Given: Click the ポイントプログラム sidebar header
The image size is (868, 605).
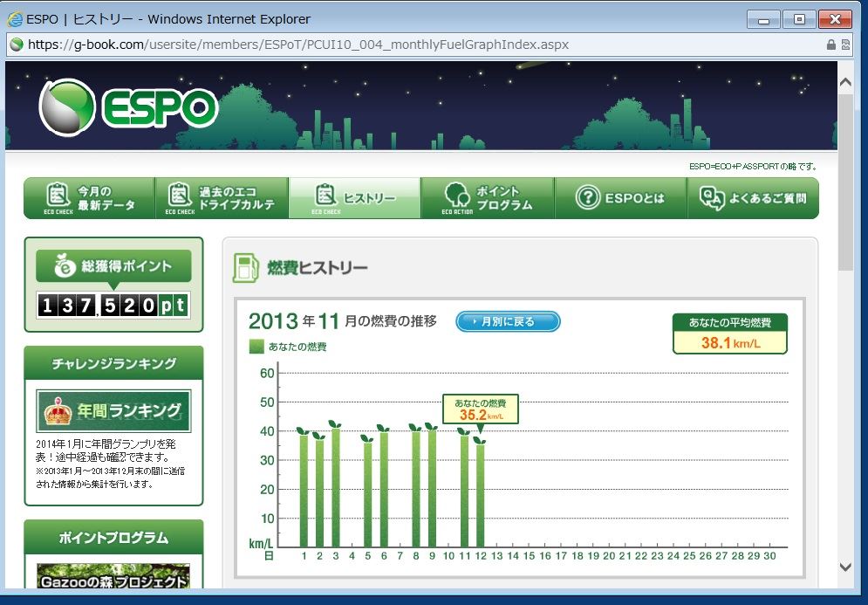Looking at the screenshot, I should pyautogui.click(x=113, y=538).
